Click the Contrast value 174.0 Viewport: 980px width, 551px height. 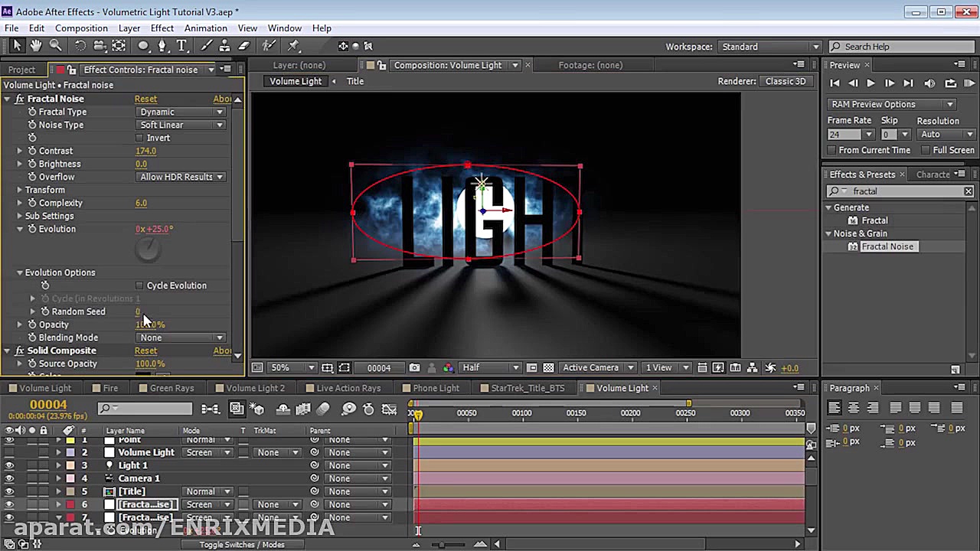[145, 151]
